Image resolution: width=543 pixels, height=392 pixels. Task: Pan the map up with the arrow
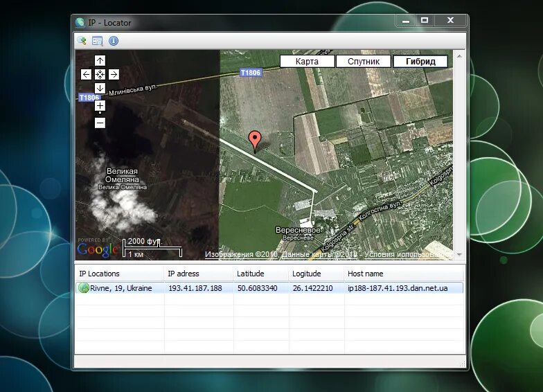pos(100,61)
